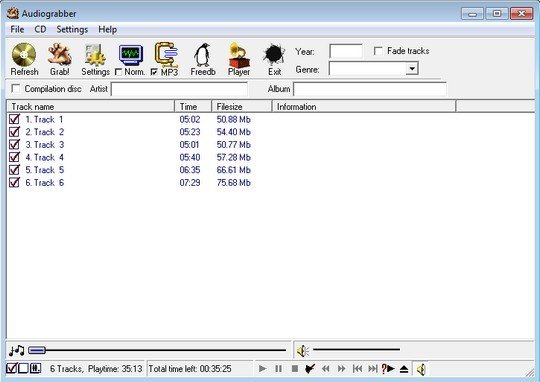
Task: Sort by Time column header
Action: pos(193,107)
